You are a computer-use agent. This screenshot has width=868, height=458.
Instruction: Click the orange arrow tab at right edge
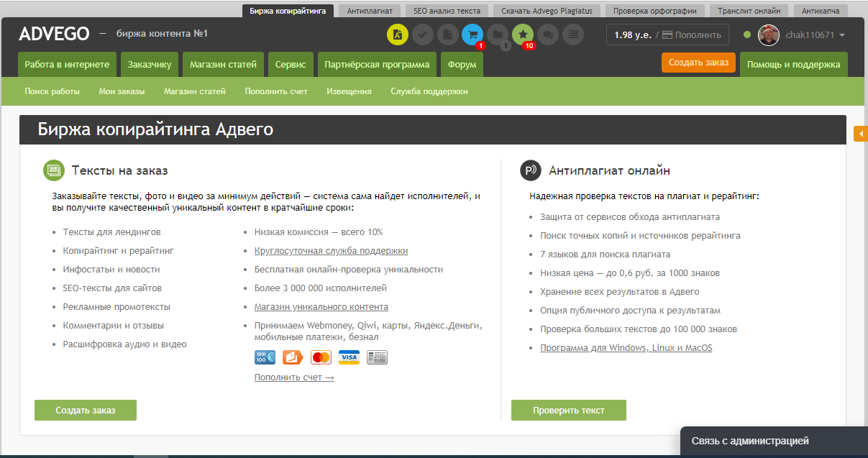click(861, 134)
